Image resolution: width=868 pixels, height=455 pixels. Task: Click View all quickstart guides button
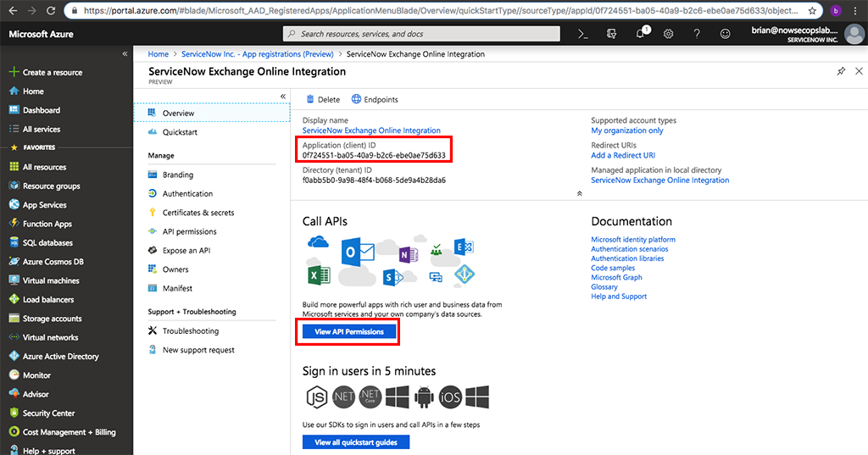click(x=356, y=442)
